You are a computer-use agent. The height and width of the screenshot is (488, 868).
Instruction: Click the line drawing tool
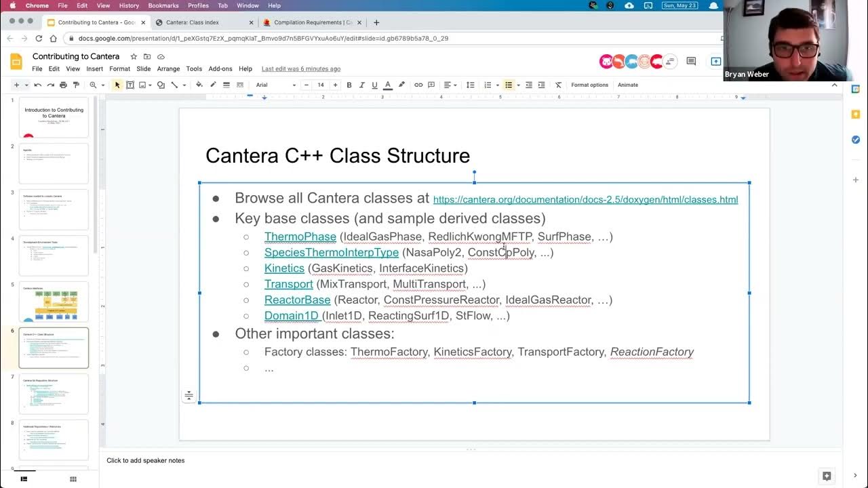pyautogui.click(x=174, y=85)
